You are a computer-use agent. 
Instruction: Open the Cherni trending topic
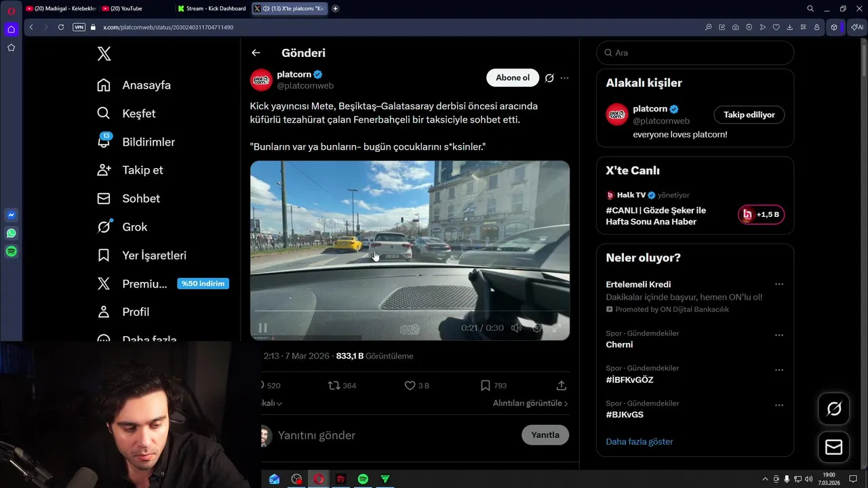click(x=619, y=344)
